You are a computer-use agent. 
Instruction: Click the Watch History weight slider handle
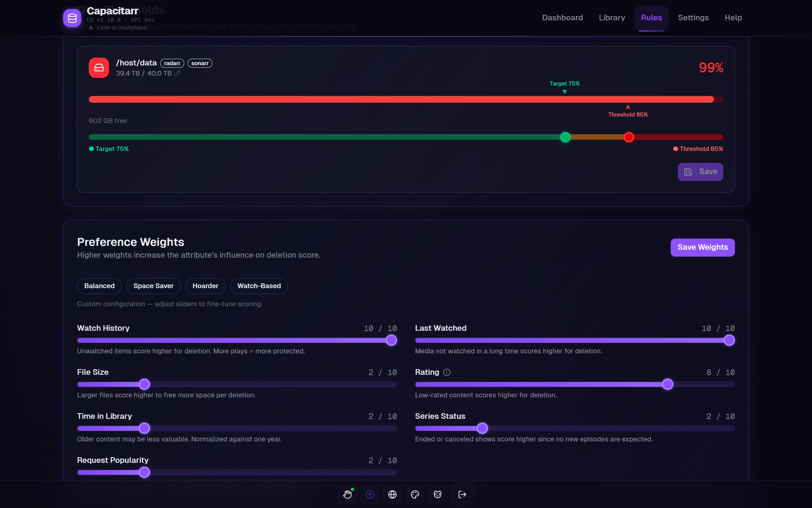point(391,340)
